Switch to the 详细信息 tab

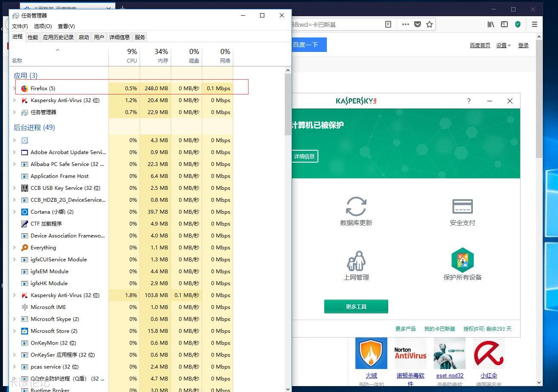(x=120, y=37)
